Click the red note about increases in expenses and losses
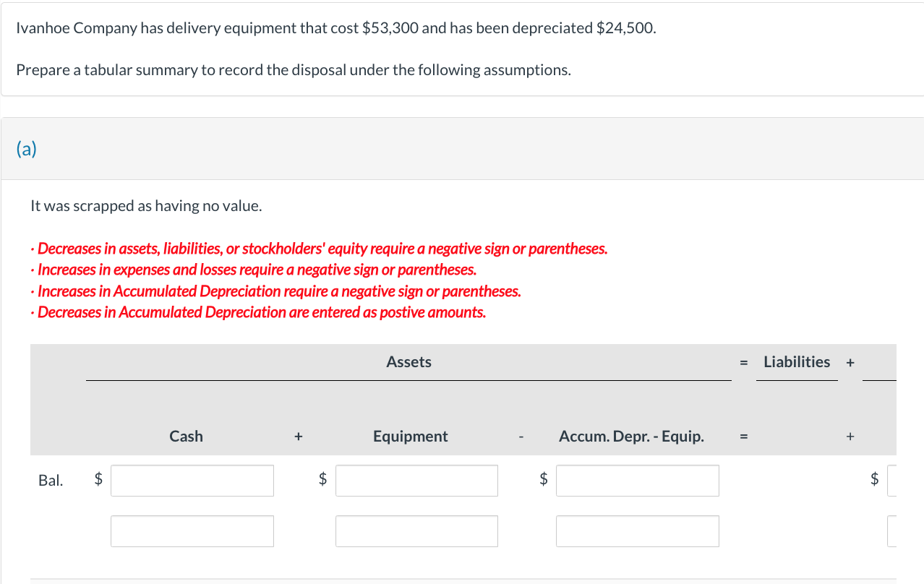 tap(257, 270)
